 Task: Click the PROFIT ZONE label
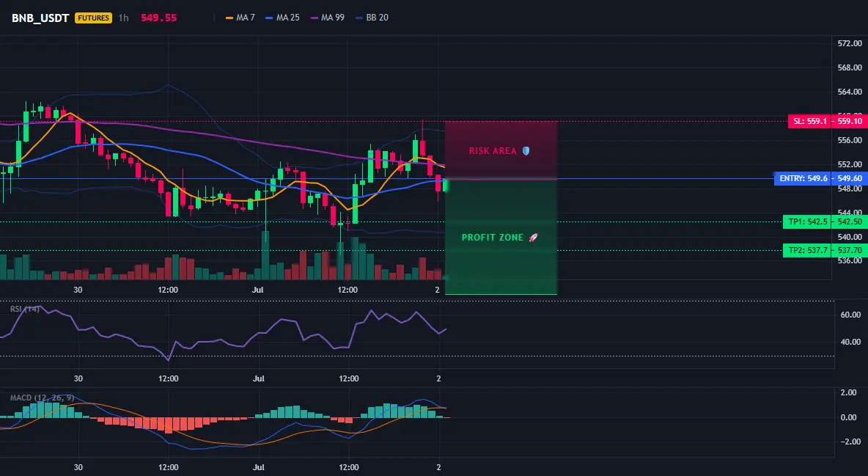[493, 237]
